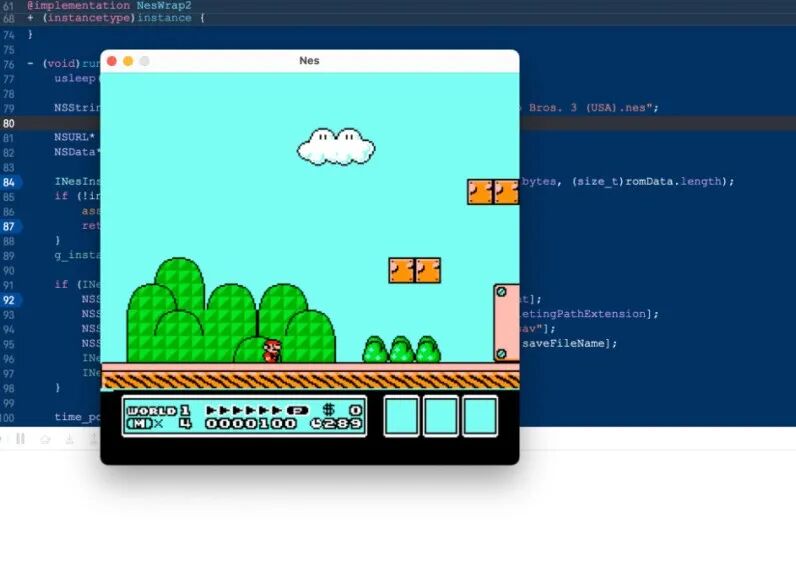Click the if keyword on line 91
The height and width of the screenshot is (571, 796).
(x=61, y=284)
